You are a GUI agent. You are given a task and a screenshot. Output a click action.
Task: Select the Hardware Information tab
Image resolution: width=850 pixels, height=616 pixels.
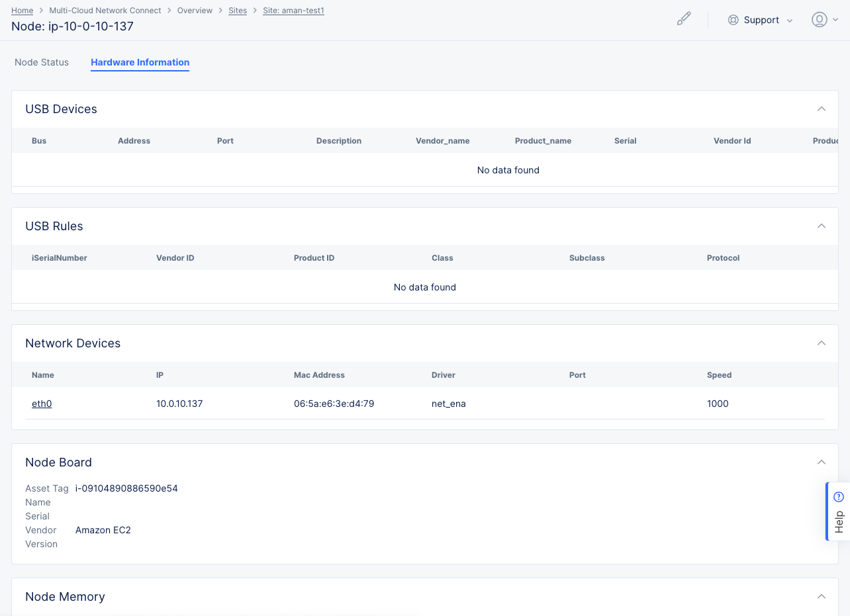(x=140, y=62)
